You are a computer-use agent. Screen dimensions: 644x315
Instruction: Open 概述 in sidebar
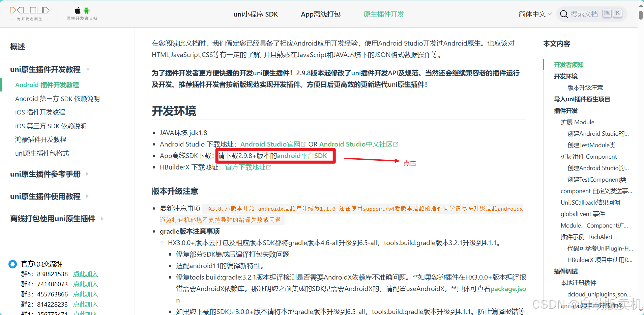[x=18, y=47]
